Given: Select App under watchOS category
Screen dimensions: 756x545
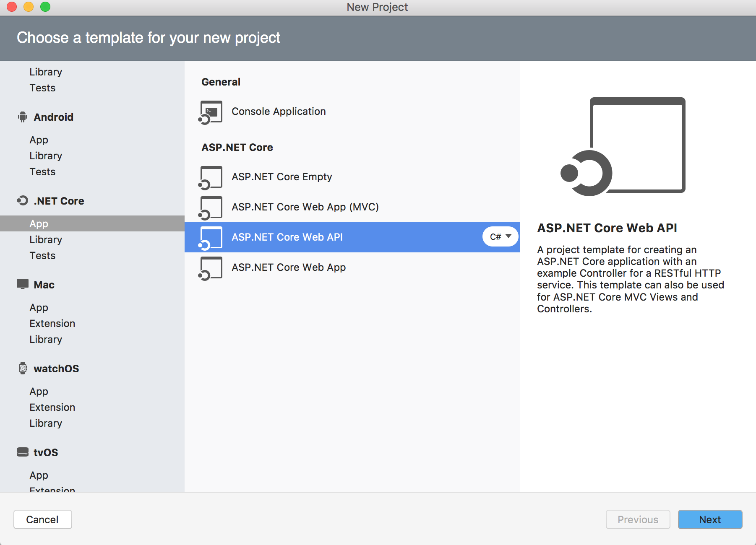Looking at the screenshot, I should pyautogui.click(x=39, y=392).
